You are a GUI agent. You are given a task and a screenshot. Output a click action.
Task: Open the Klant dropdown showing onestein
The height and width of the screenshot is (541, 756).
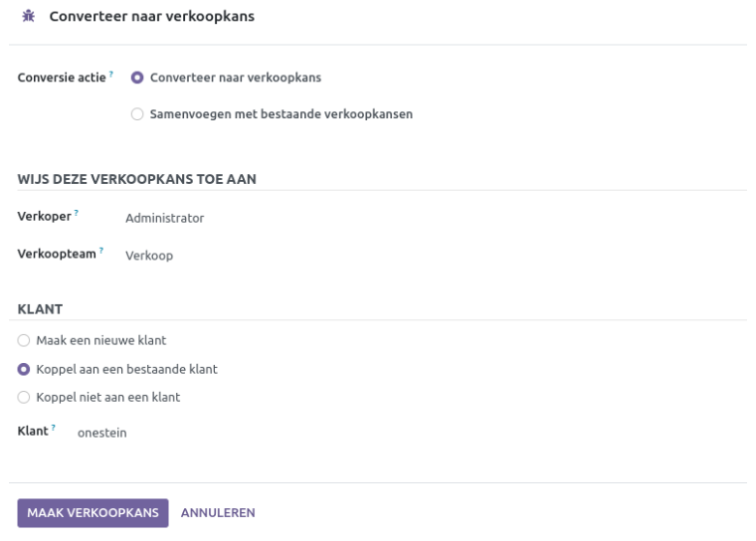102,433
